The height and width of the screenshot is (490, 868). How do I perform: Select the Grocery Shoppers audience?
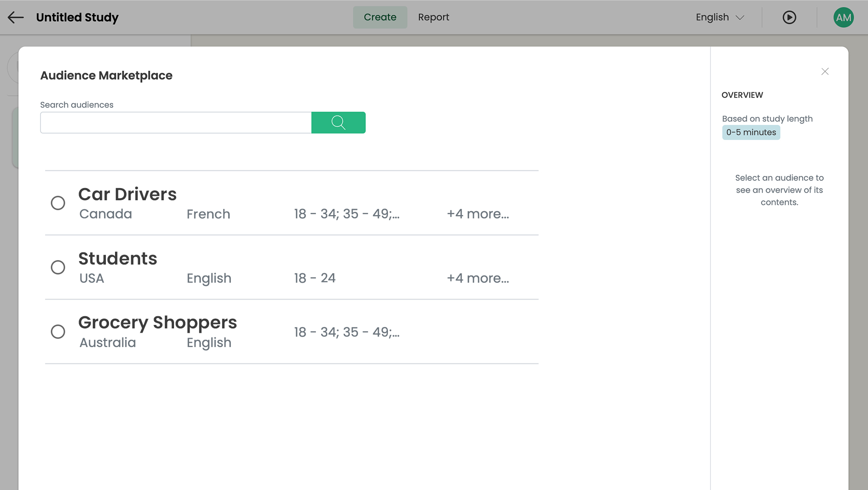tap(58, 331)
